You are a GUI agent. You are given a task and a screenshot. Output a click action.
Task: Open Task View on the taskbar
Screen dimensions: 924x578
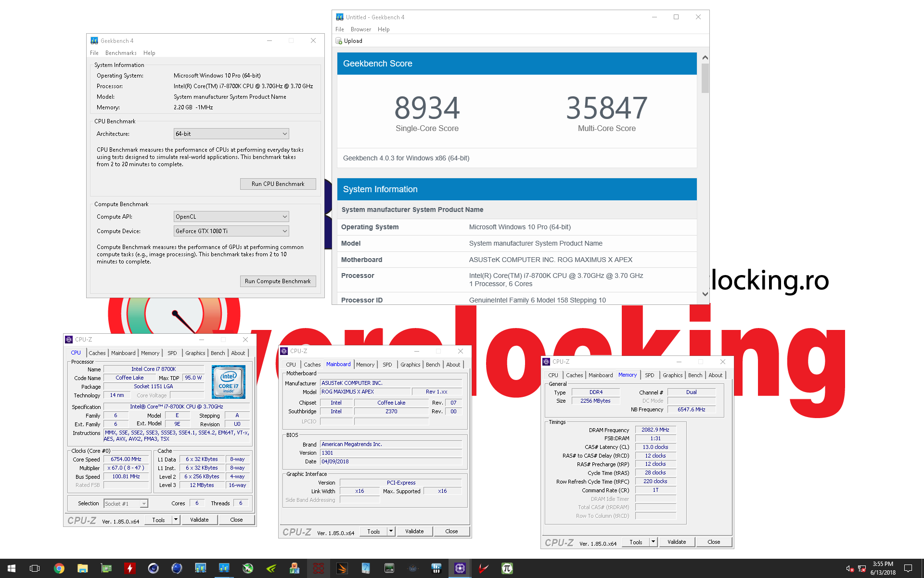tap(35, 568)
